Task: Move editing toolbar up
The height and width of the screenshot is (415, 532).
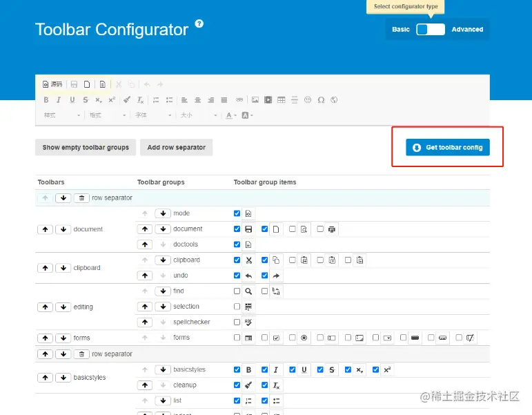Action: click(45, 307)
